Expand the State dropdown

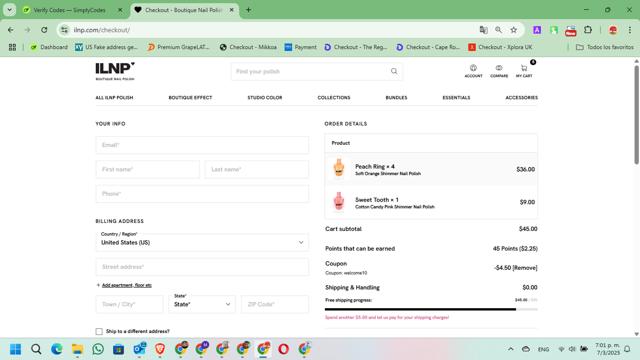tap(202, 304)
